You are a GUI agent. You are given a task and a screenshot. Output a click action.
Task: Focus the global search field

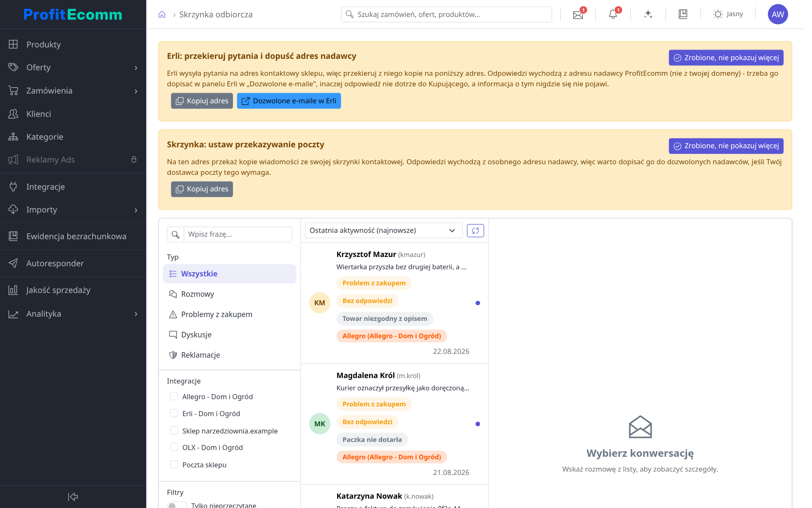click(x=446, y=14)
